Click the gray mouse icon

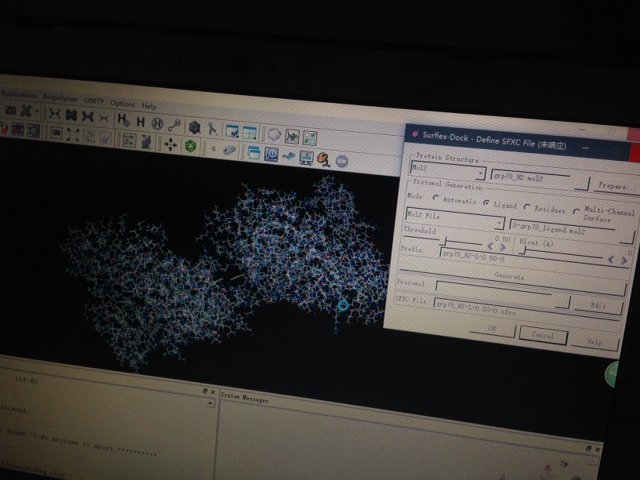229,150
